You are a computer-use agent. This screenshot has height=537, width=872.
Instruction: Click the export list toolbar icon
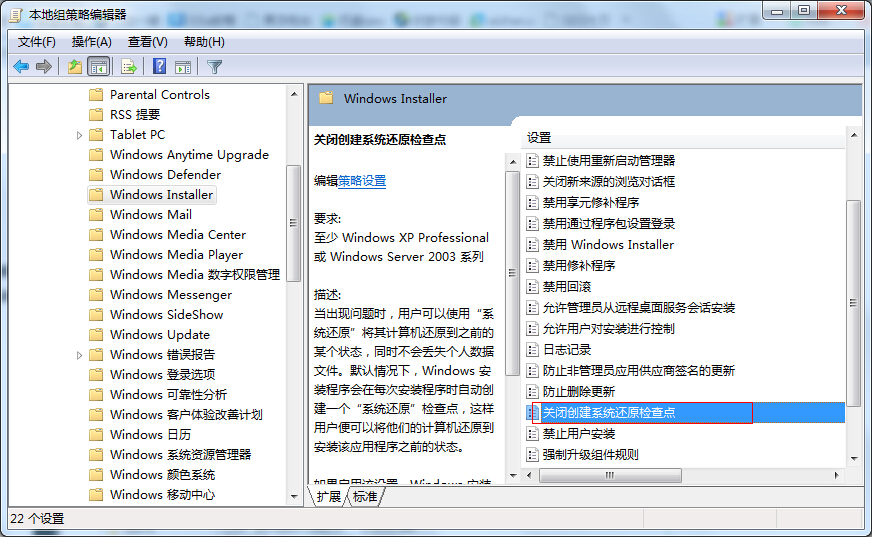point(129,67)
